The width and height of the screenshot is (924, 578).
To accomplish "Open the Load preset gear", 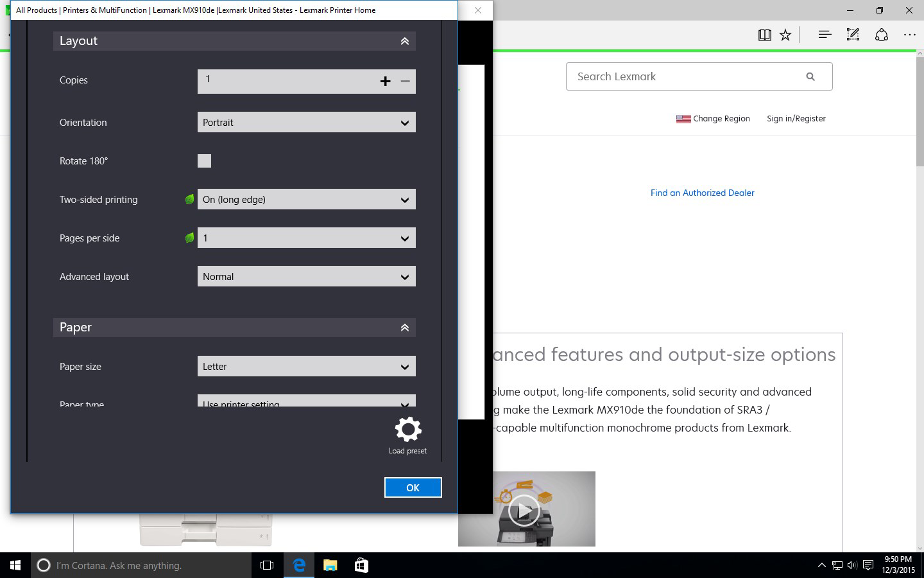I will coord(407,429).
